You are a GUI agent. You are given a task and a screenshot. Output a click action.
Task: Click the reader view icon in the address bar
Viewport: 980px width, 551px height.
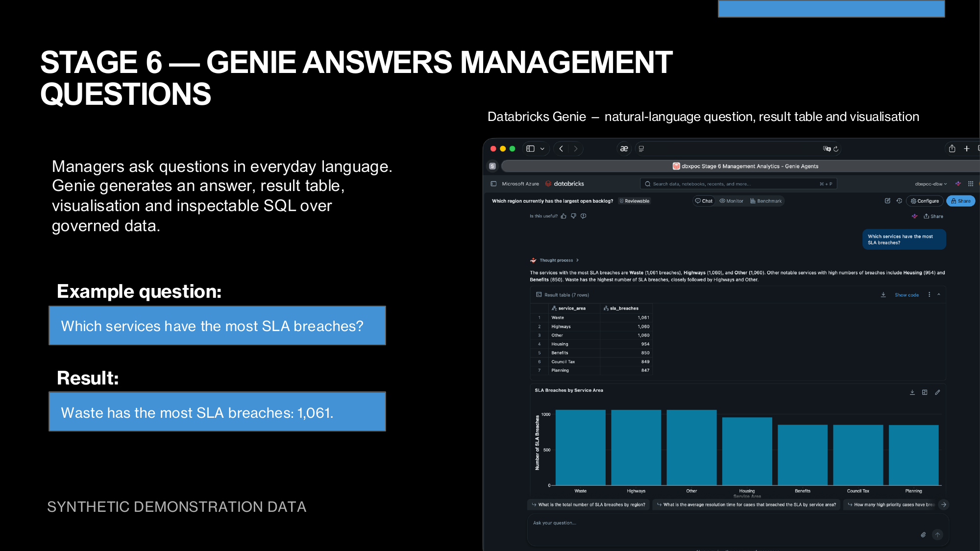point(641,149)
